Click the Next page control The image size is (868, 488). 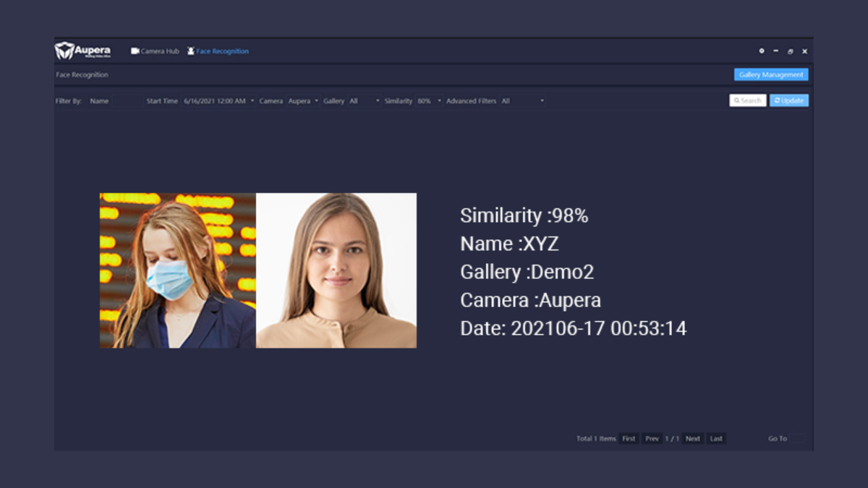[692, 438]
